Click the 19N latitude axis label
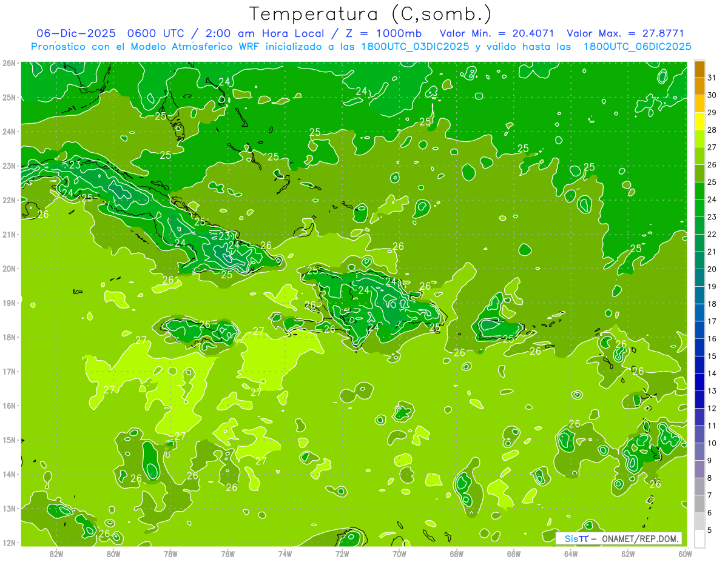Image resolution: width=728 pixels, height=562 pixels. click(x=8, y=303)
